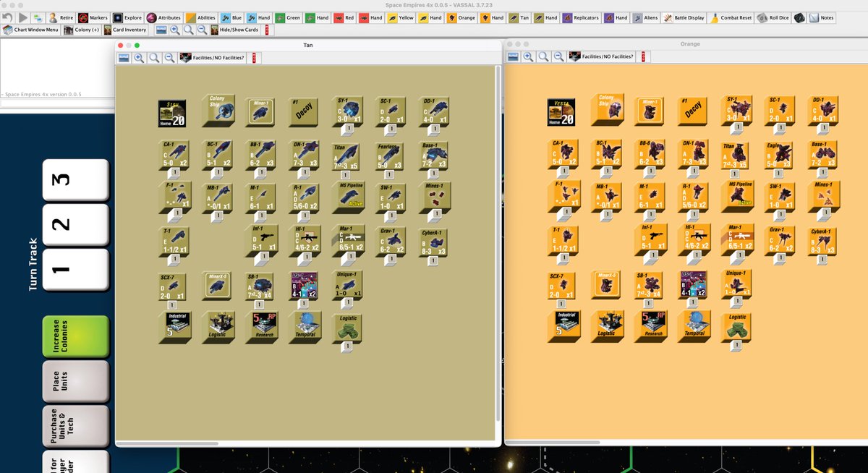Open the green-icon Hand button

[316, 17]
